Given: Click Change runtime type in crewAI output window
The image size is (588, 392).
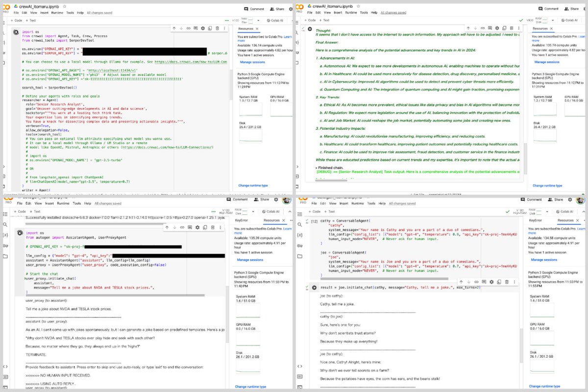Looking at the screenshot, I should (x=548, y=186).
